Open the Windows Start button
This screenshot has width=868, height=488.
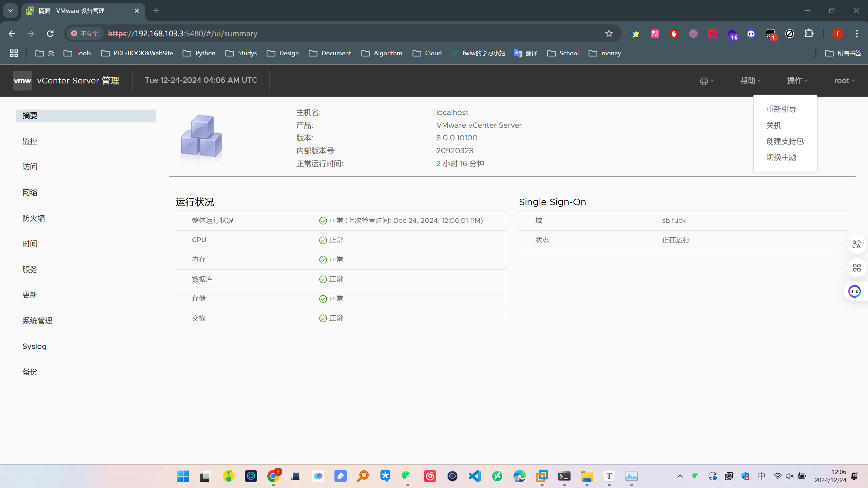183,476
